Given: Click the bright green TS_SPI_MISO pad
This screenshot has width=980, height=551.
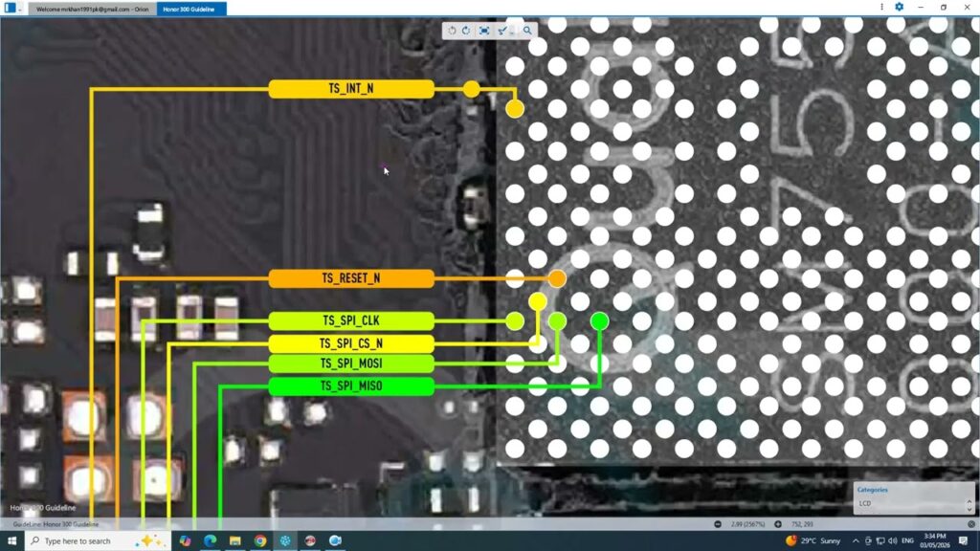Looking at the screenshot, I should pos(599,321).
